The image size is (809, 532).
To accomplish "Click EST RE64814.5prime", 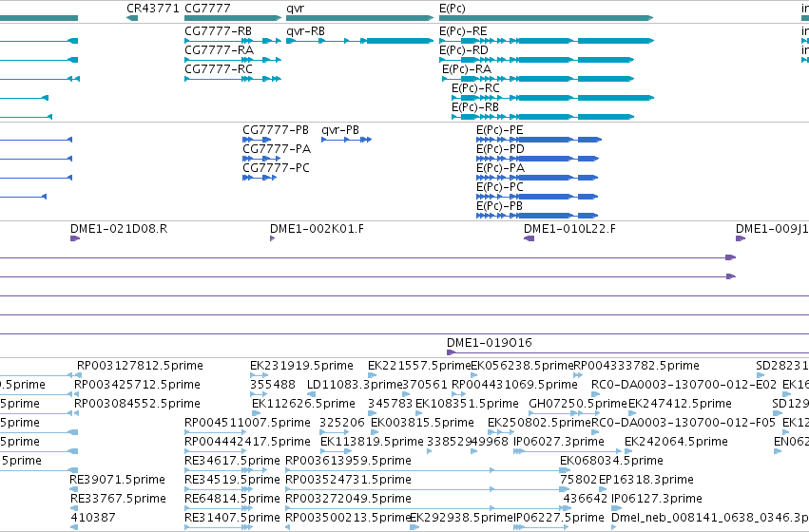I will 232,499.
